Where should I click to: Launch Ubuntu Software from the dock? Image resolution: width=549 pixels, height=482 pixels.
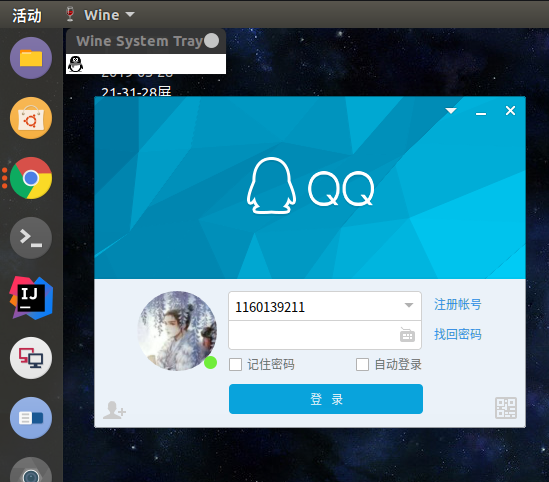[31, 118]
